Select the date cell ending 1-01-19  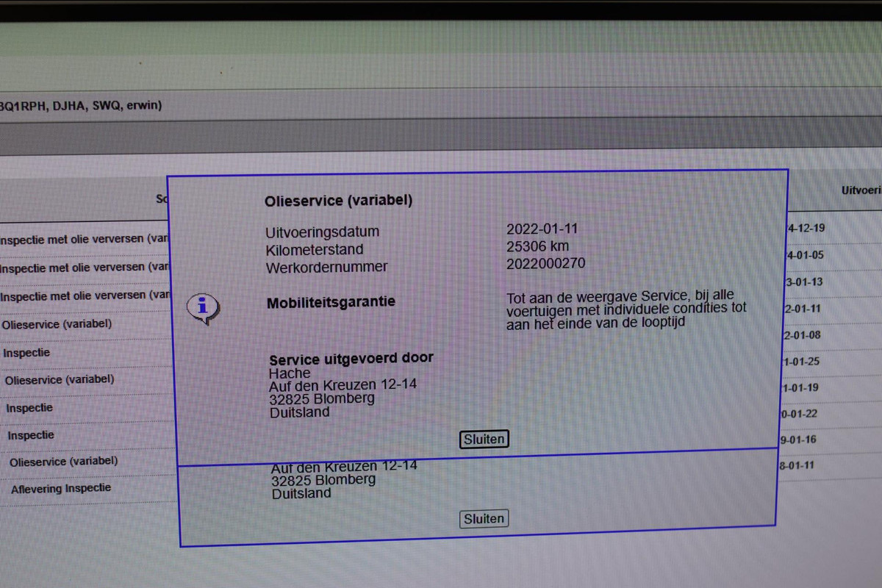[x=800, y=387]
